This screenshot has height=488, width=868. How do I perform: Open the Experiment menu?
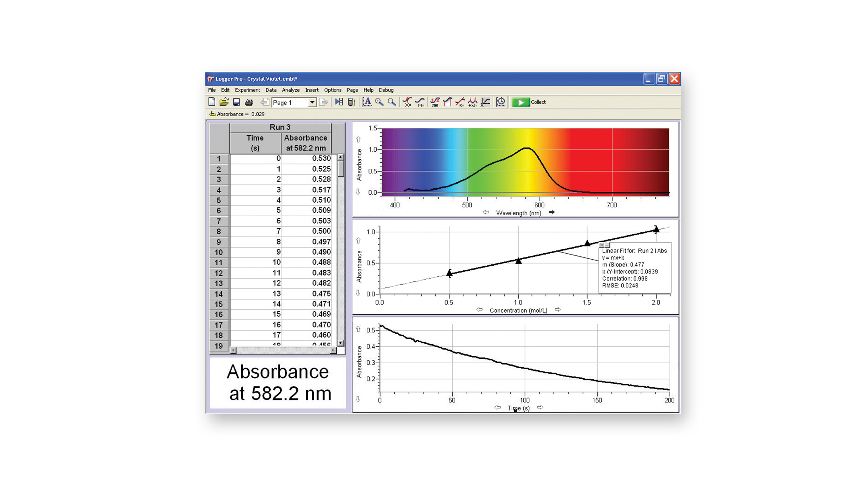pos(247,90)
